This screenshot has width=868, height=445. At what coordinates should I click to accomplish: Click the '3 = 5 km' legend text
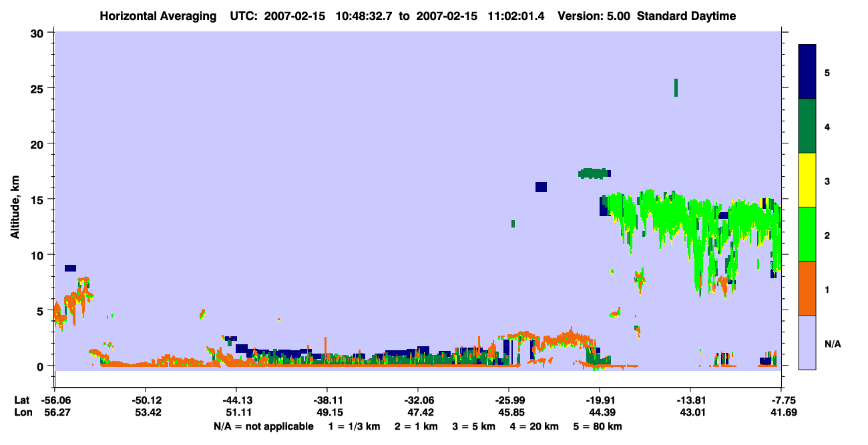475,426
